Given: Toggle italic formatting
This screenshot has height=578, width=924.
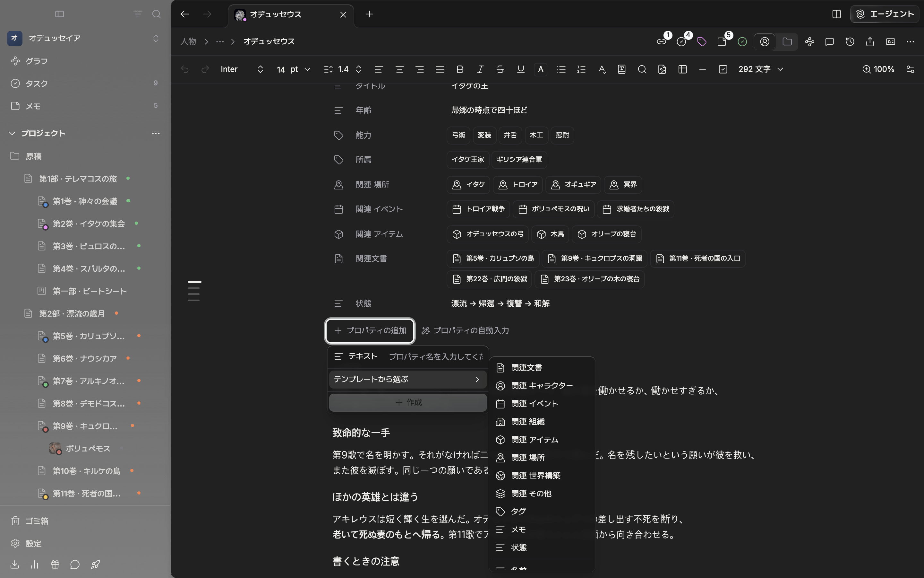Looking at the screenshot, I should tap(480, 69).
